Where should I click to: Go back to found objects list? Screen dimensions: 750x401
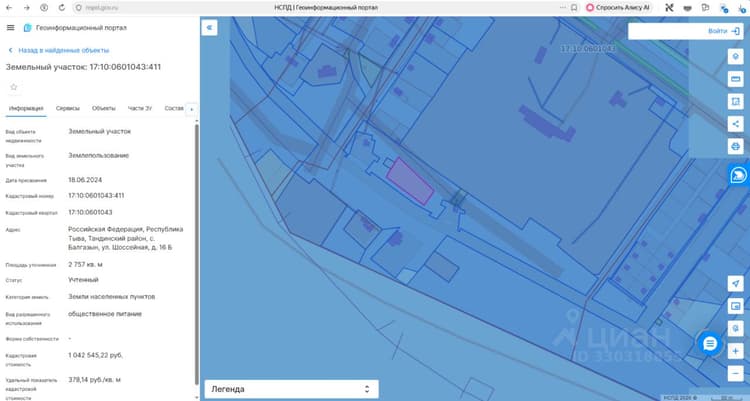coord(58,50)
